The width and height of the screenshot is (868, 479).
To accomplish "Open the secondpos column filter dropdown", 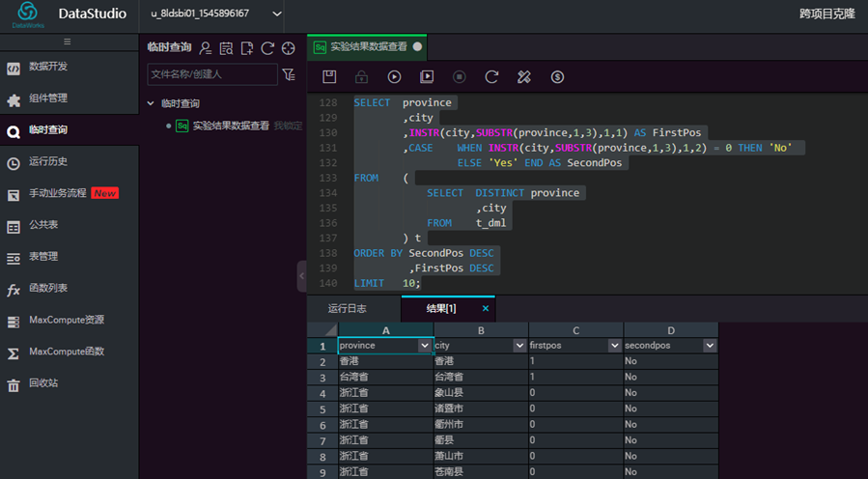I will [x=710, y=346].
